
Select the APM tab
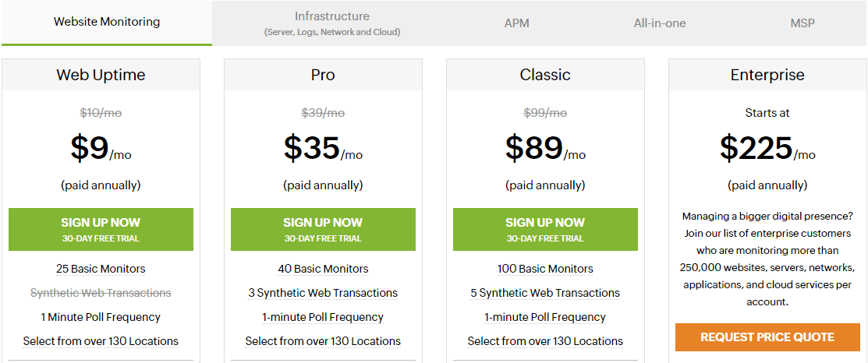(x=516, y=23)
